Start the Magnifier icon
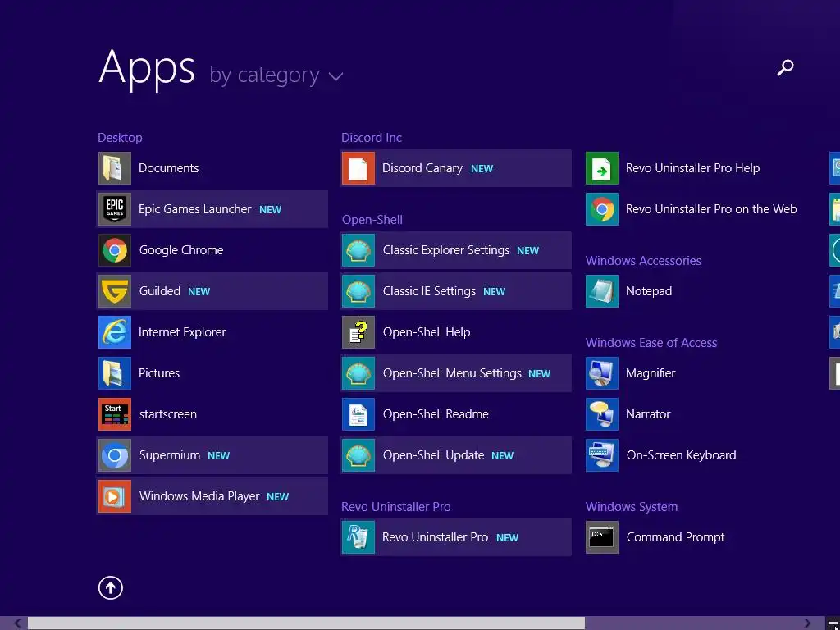This screenshot has width=840, height=630. [x=602, y=373]
